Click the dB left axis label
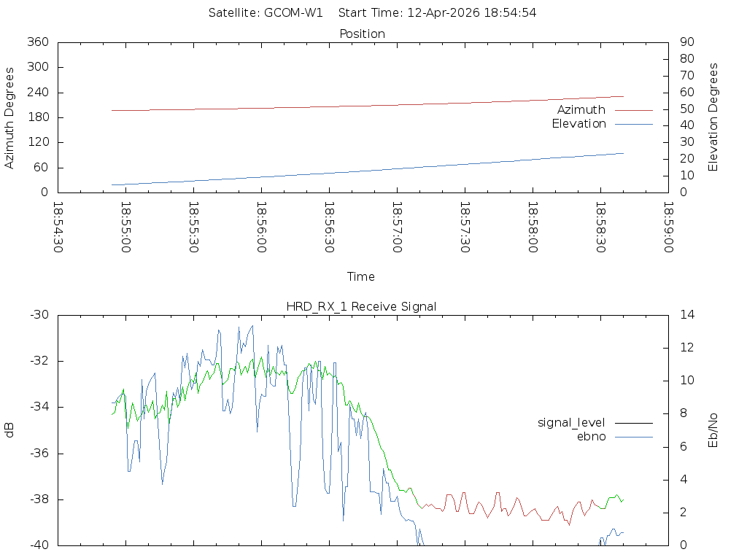This screenshot has height=560, width=747. [9, 430]
